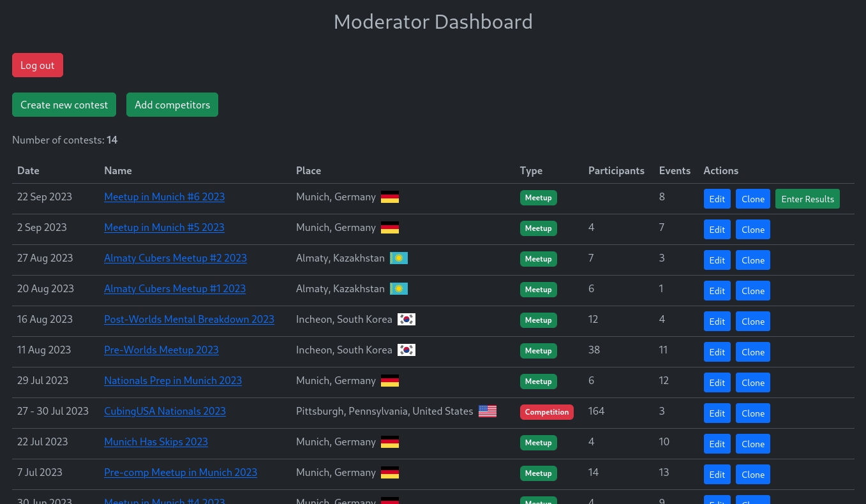866x504 pixels.
Task: Click the German flag in Nationals Prep row
Action: (x=390, y=381)
